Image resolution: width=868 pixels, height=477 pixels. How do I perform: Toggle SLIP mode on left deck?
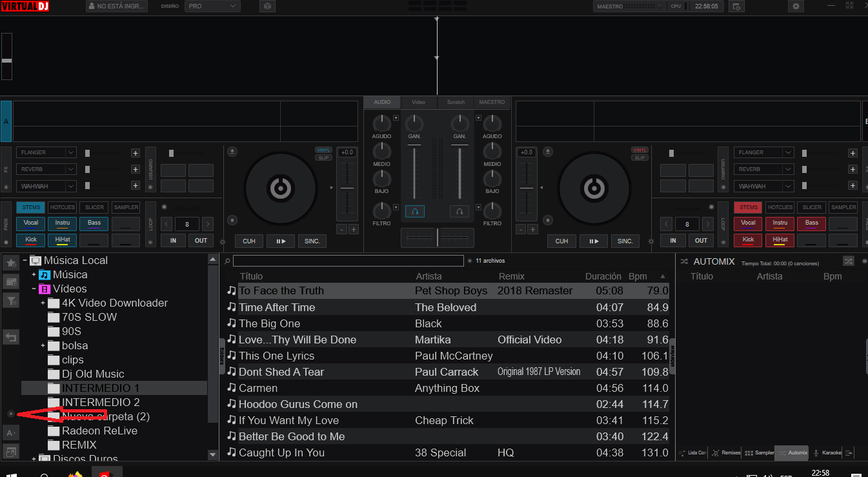(323, 157)
